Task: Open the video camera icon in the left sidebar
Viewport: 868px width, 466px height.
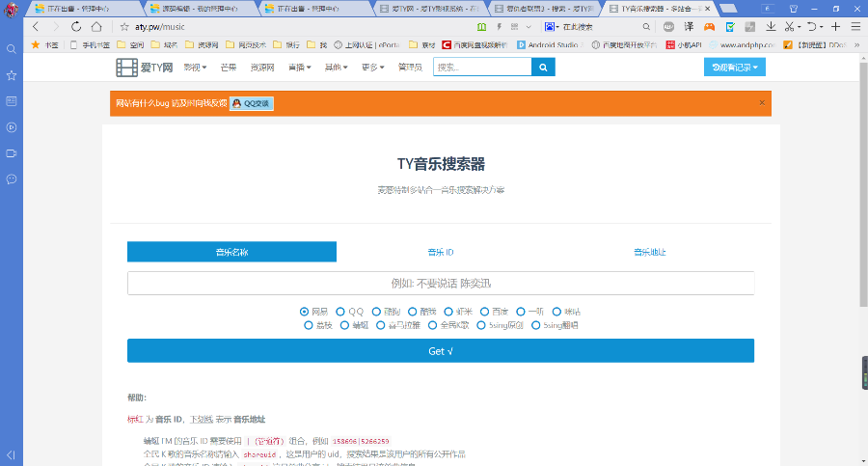Action: 11,153
